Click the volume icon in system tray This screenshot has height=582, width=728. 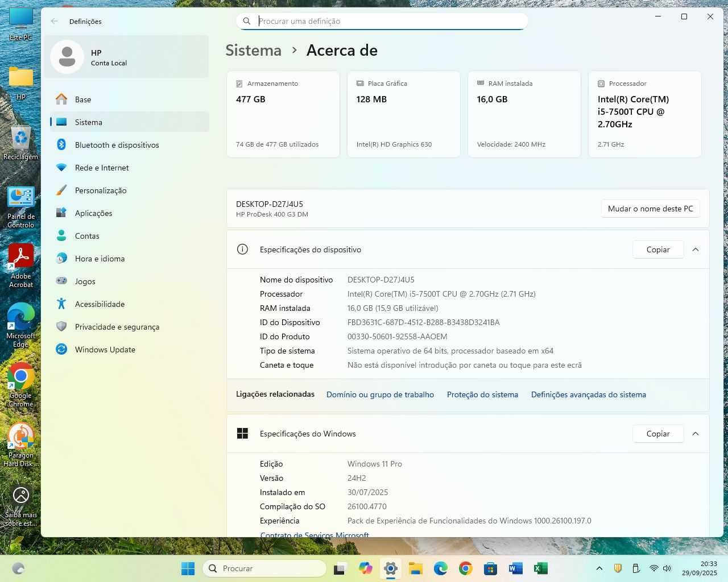coord(667,568)
